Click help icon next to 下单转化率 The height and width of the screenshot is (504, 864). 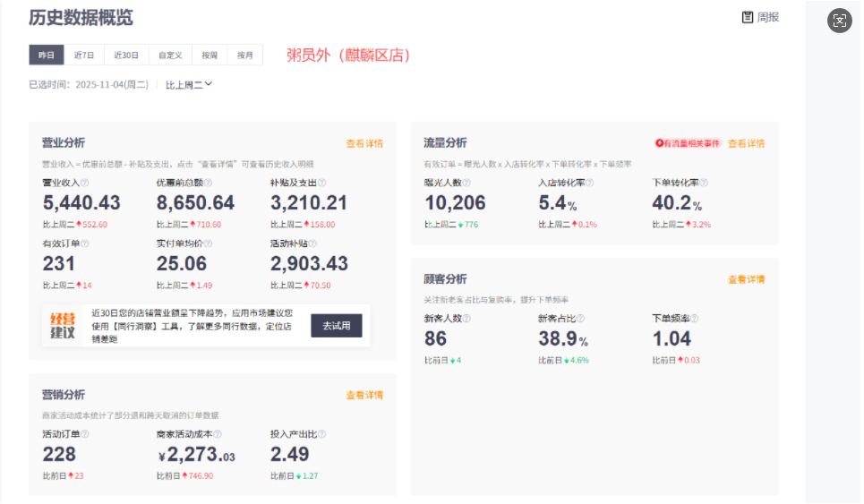pyautogui.click(x=704, y=183)
